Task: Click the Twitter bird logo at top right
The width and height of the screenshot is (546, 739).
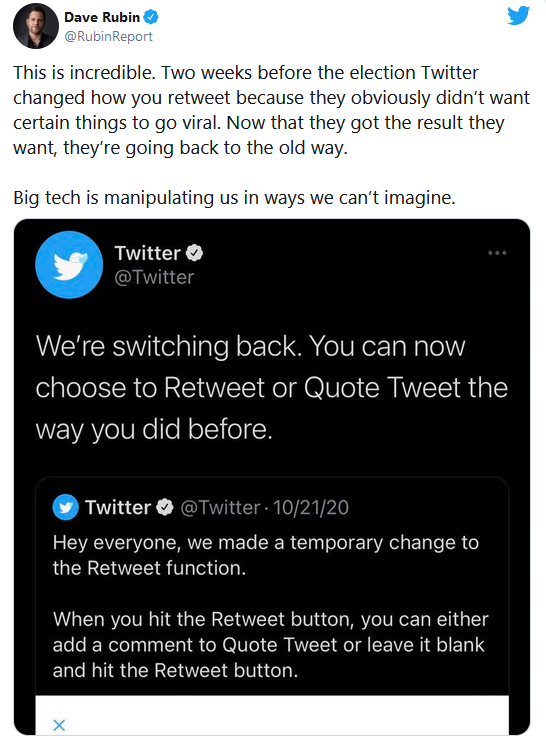Action: [x=519, y=16]
